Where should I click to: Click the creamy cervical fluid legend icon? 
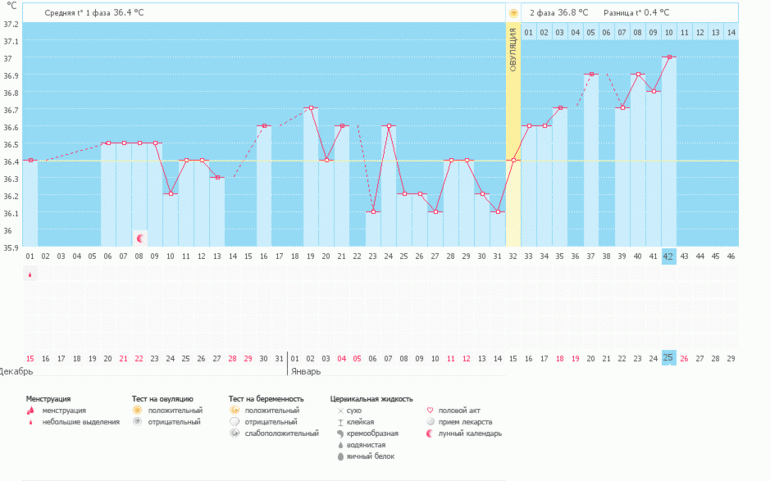[x=340, y=433]
